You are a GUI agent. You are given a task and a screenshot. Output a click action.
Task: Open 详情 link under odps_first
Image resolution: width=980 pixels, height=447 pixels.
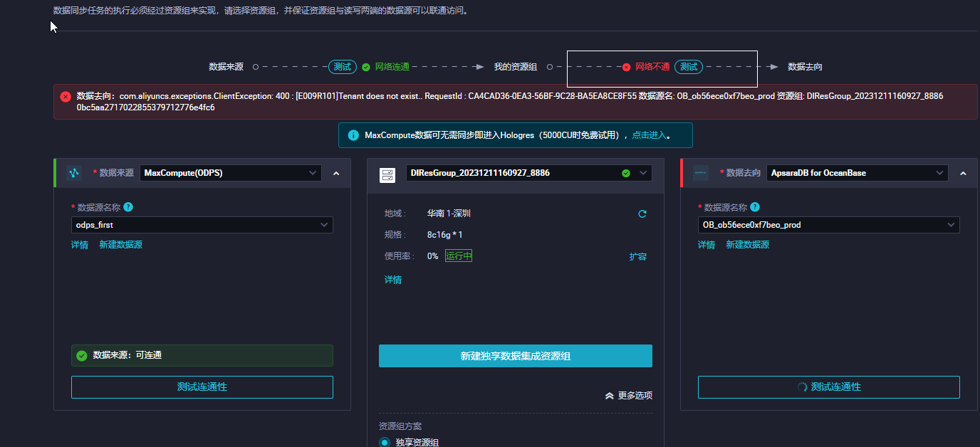(80, 245)
